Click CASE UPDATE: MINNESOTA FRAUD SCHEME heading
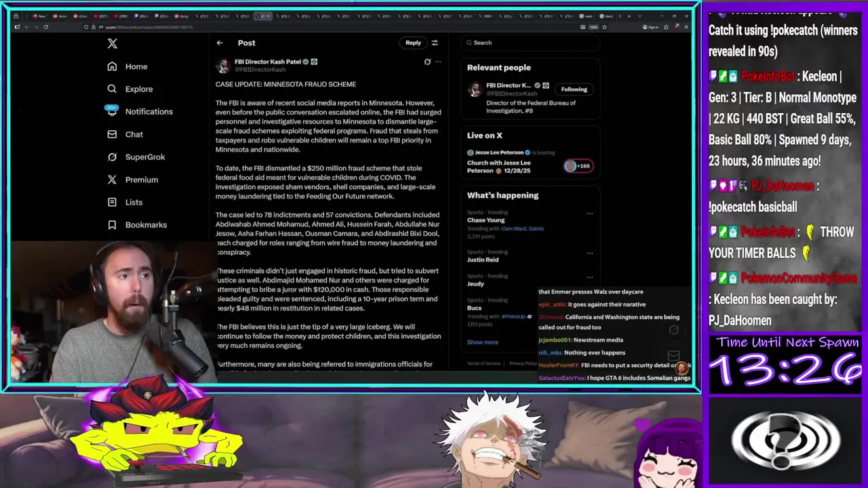Screen dimensions: 868x488 pos(285,84)
